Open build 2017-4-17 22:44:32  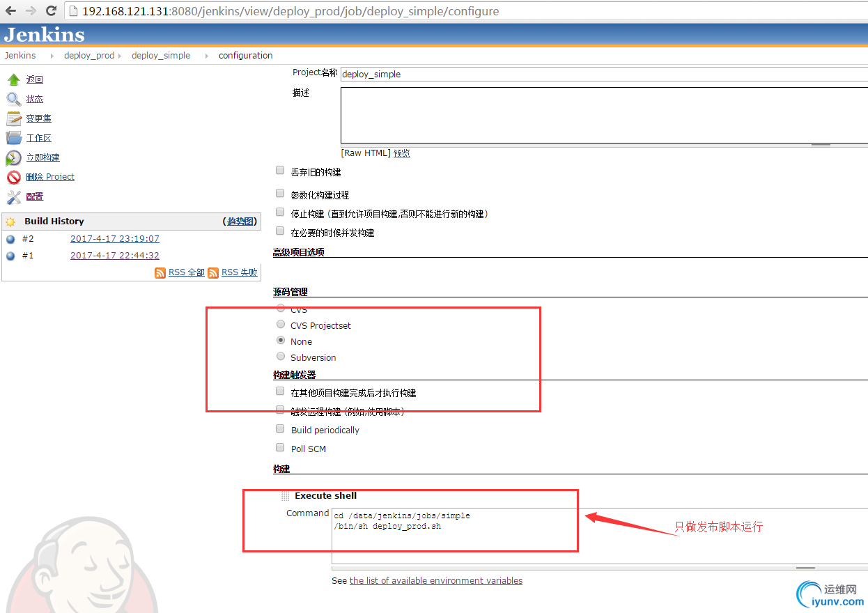pyautogui.click(x=115, y=256)
